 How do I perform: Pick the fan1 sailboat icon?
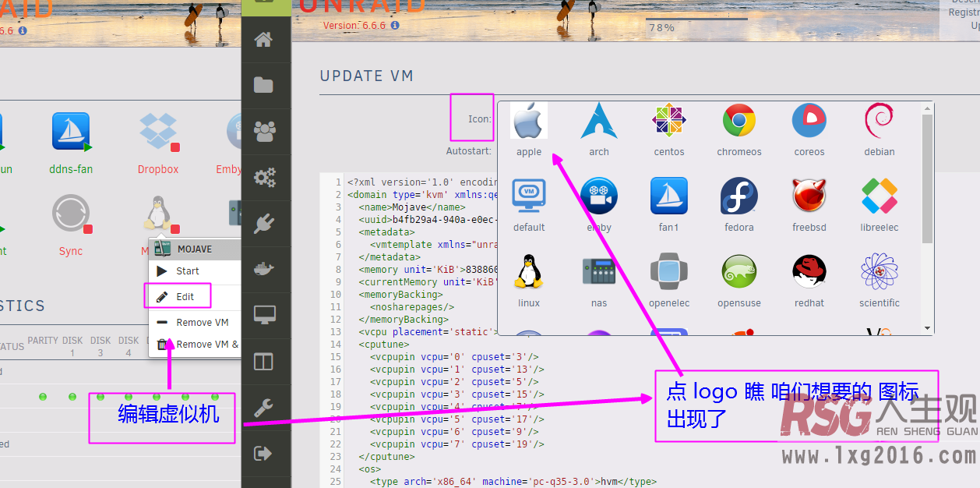(x=669, y=196)
